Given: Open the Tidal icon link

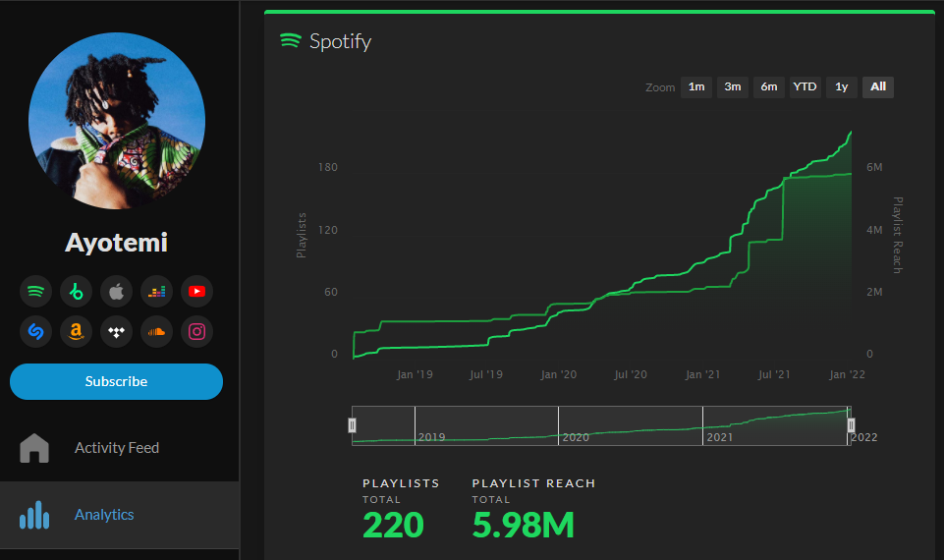Looking at the screenshot, I should (x=116, y=332).
